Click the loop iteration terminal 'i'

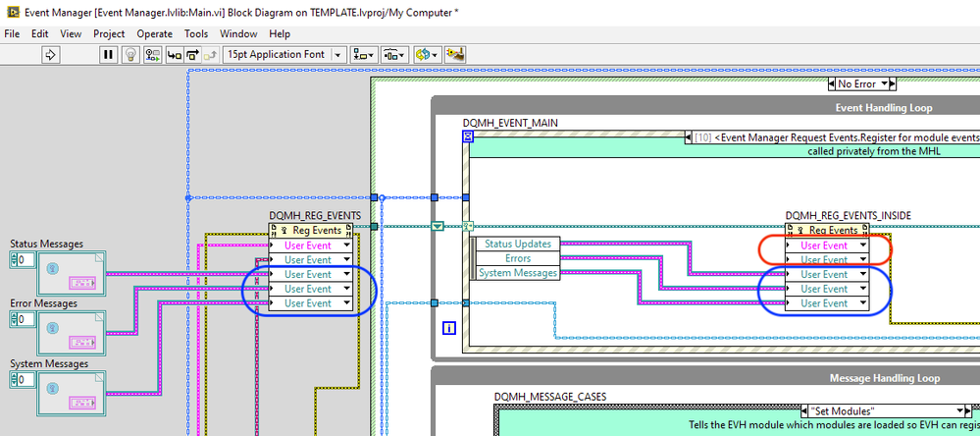point(449,328)
